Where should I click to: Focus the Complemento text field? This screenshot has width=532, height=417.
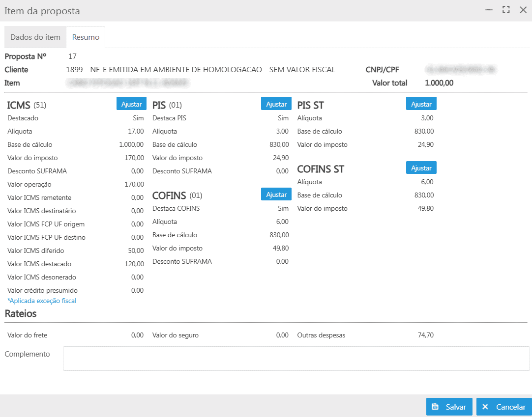[296, 359]
